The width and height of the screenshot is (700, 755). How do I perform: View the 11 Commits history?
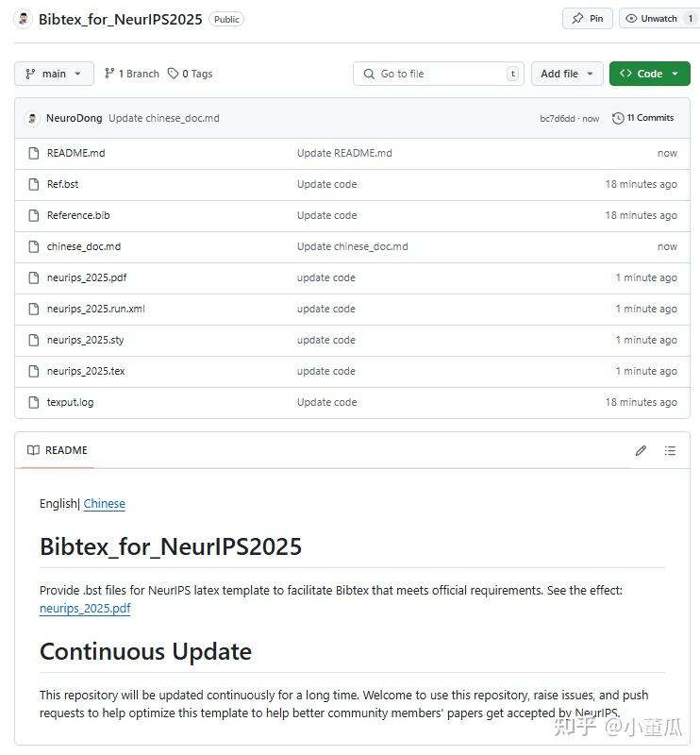[x=649, y=117]
